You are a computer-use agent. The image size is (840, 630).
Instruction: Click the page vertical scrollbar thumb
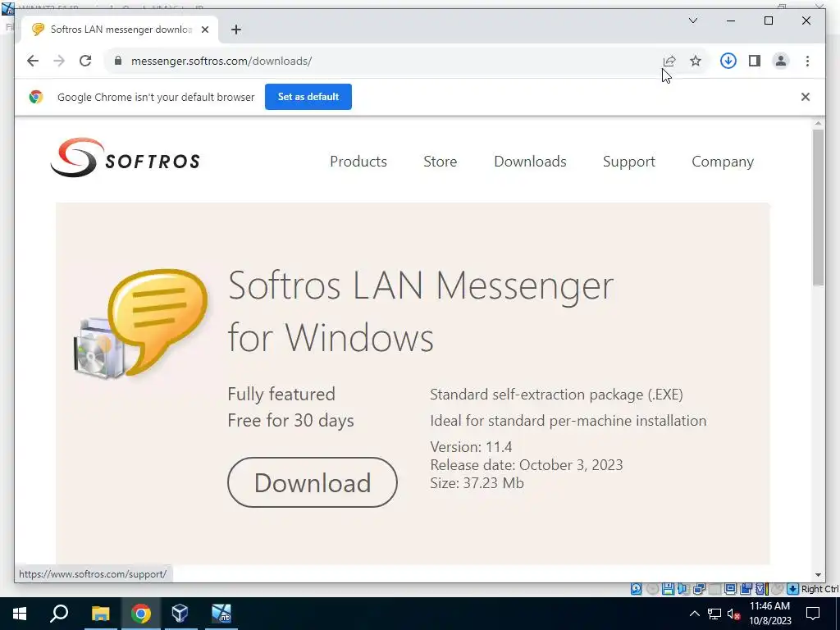tap(818, 208)
